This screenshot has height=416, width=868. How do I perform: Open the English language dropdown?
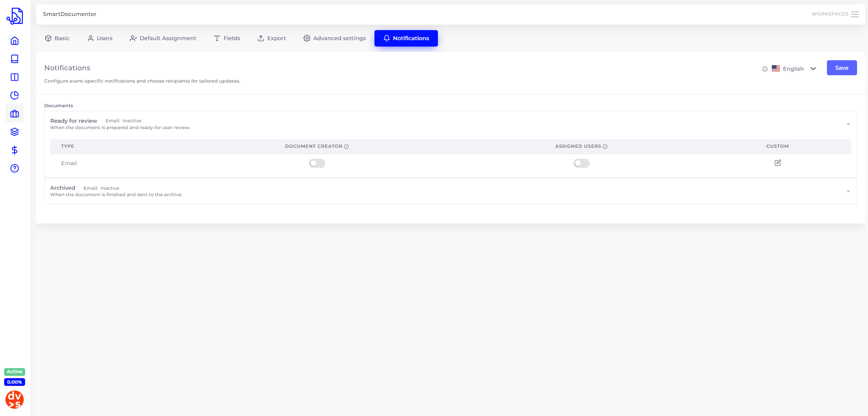click(794, 69)
